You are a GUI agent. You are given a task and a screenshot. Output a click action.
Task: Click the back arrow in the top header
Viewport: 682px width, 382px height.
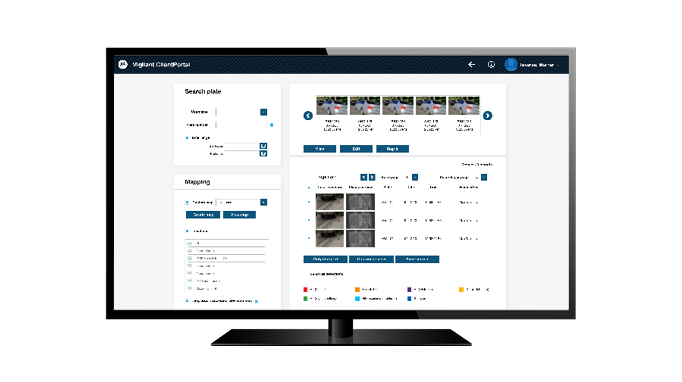point(471,64)
